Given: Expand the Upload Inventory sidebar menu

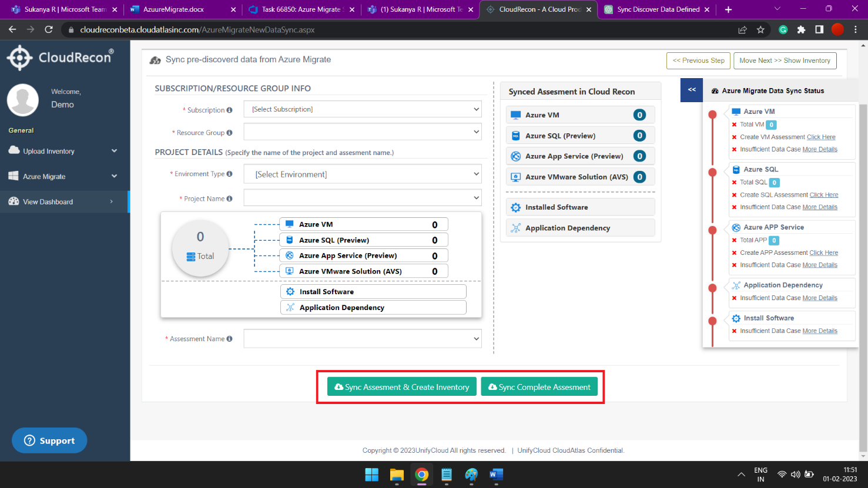Looking at the screenshot, I should coord(63,151).
